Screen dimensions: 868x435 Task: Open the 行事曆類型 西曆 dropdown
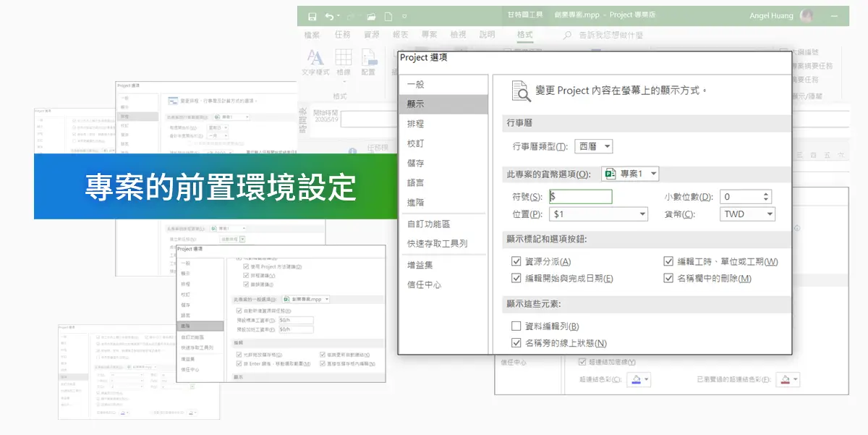594,146
